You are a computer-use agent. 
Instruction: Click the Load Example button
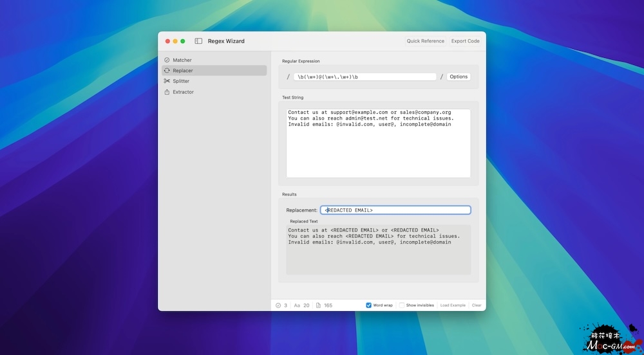453,305
